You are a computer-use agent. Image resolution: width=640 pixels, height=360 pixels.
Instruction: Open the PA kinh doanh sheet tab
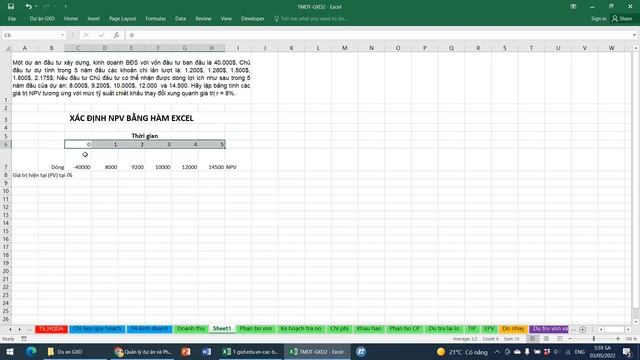point(149,329)
